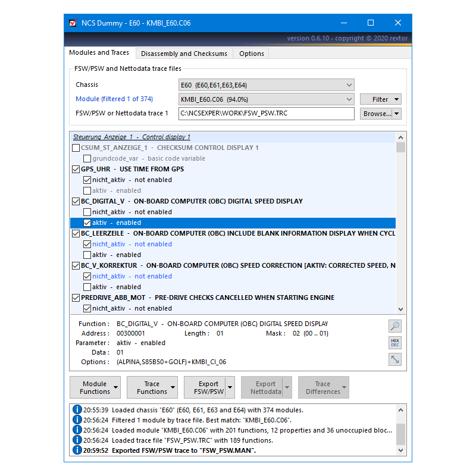The height and width of the screenshot is (476, 476).
Task: Click version 0.6.10 copyright text
Action: [347, 38]
